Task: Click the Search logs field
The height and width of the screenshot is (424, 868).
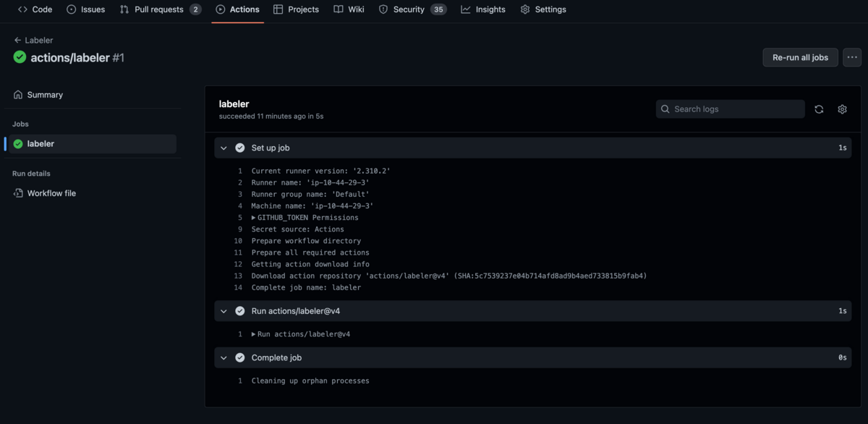Action: coord(730,109)
